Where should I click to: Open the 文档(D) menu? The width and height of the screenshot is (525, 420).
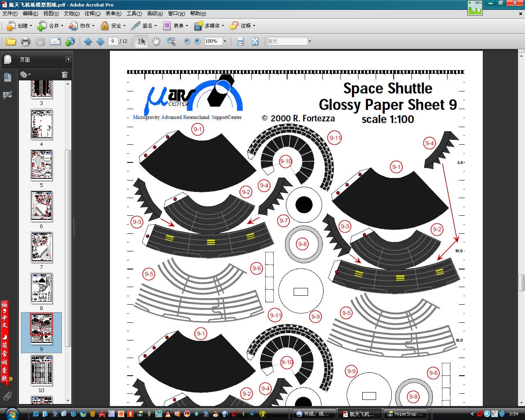pyautogui.click(x=72, y=14)
